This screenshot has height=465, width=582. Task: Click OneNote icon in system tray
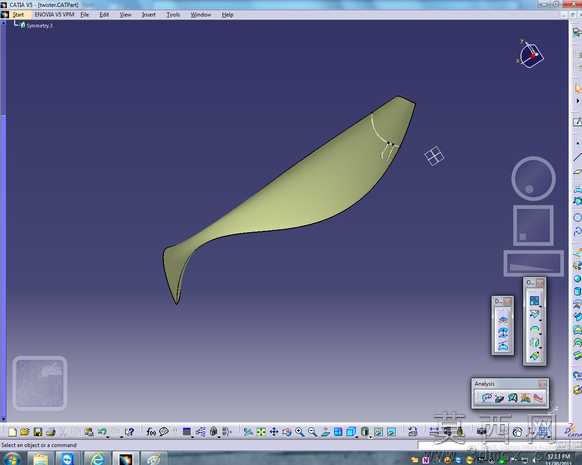[x=426, y=460]
